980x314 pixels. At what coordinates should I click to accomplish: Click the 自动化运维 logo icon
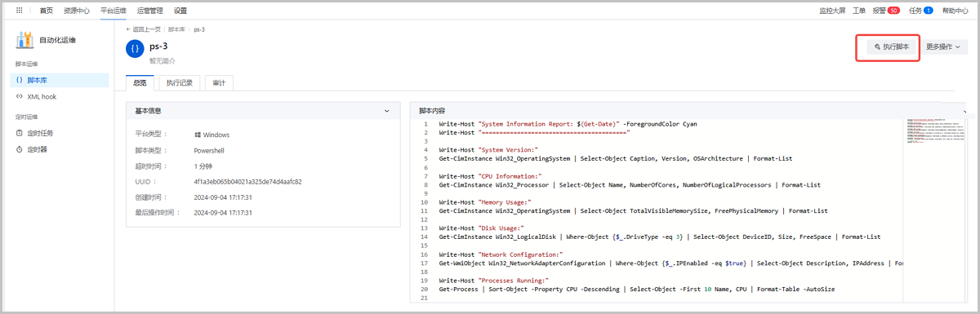tap(24, 40)
